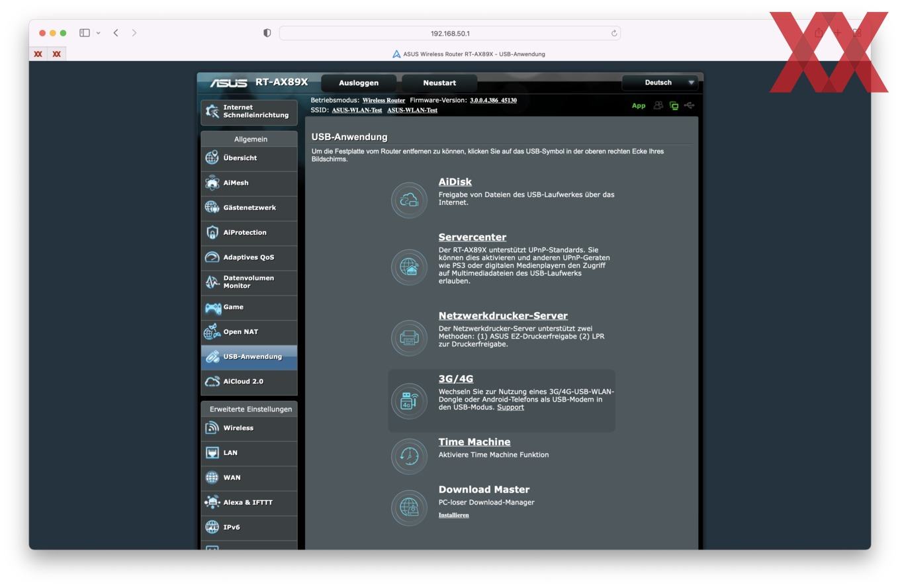This screenshot has height=588, width=900.
Task: Open Gästenetzwerk in sidebar
Action: [249, 208]
